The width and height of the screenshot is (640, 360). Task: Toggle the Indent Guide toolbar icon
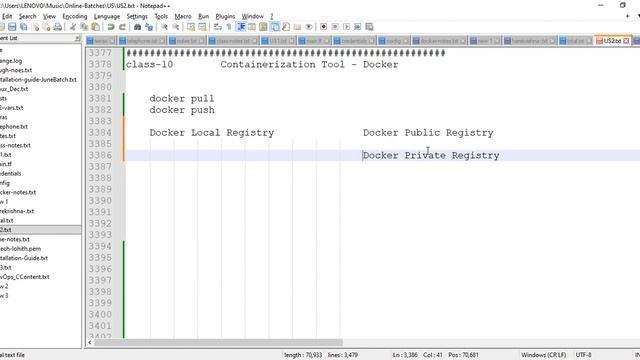[241, 27]
